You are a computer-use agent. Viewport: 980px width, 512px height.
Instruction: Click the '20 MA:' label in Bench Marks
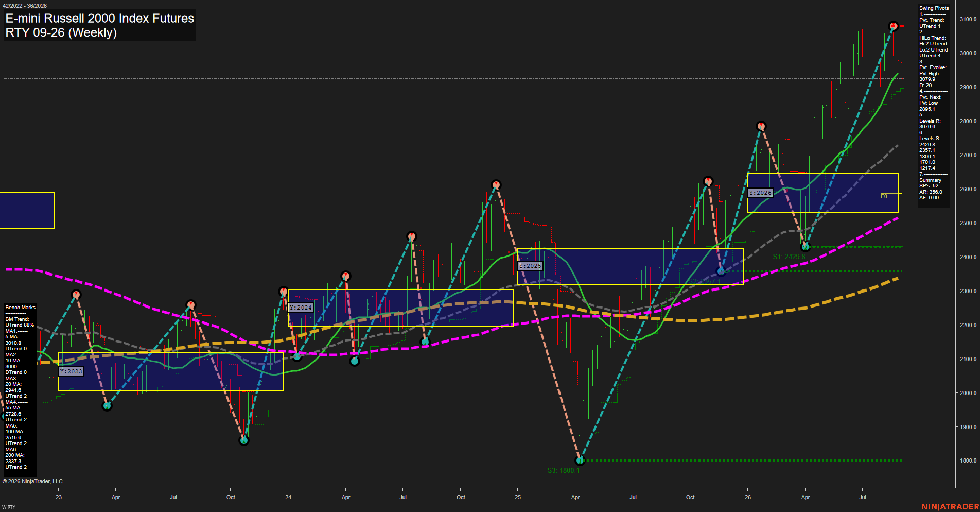pos(13,384)
